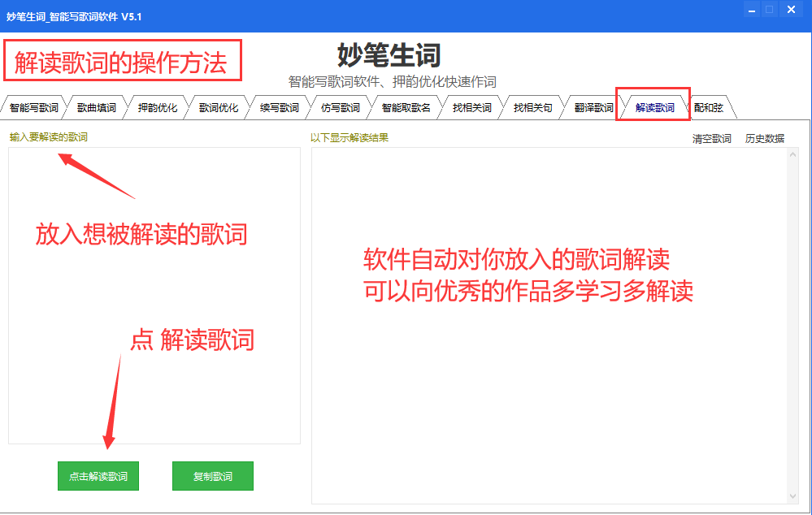Click the subtitle 智能写歌词软件、押韵优化快速作词
812x515 pixels.
pyautogui.click(x=392, y=82)
